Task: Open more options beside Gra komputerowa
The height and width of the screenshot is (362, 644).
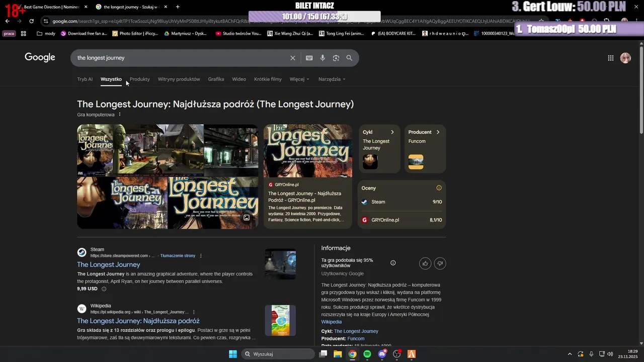Action: click(120, 115)
